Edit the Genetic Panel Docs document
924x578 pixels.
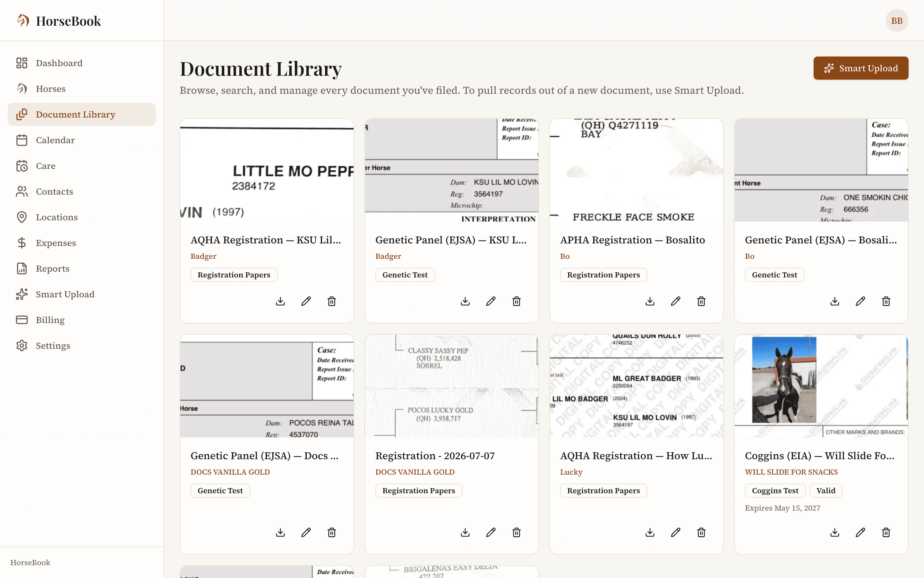[306, 532]
